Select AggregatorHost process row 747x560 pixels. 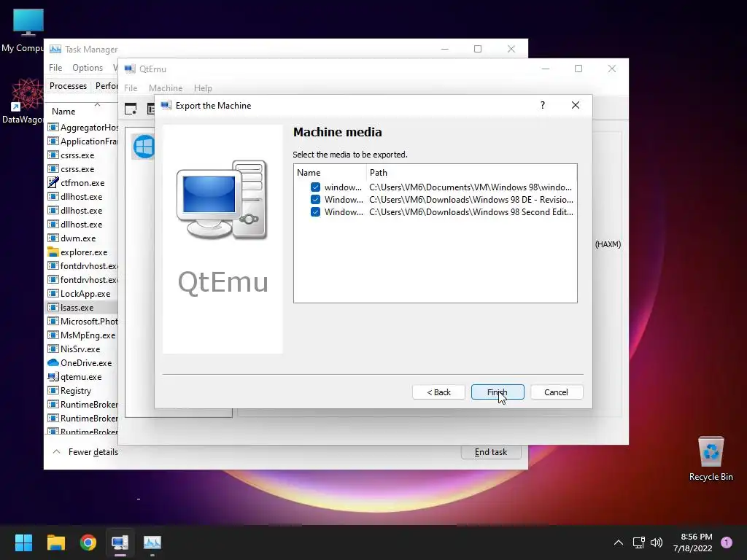[82, 128]
